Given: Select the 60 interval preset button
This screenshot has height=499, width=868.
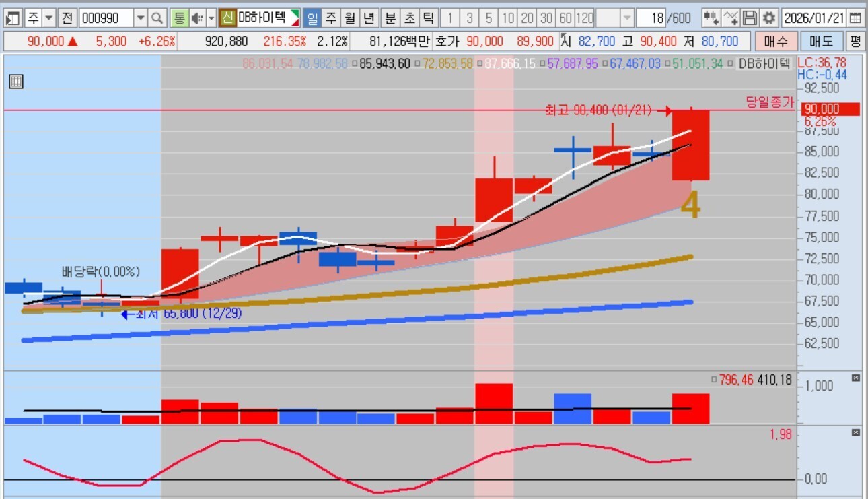Looking at the screenshot, I should pyautogui.click(x=566, y=18).
